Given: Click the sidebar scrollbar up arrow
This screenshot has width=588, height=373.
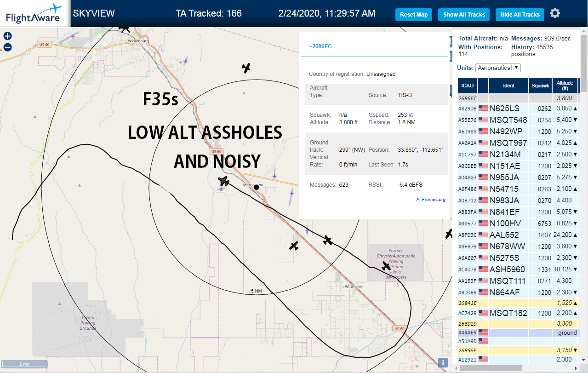Looking at the screenshot, I should pyautogui.click(x=584, y=30).
